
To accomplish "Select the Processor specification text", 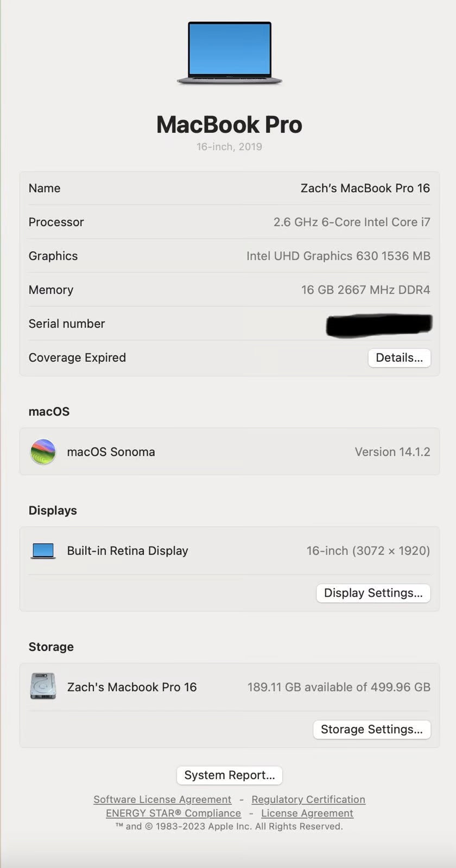I will coord(352,222).
